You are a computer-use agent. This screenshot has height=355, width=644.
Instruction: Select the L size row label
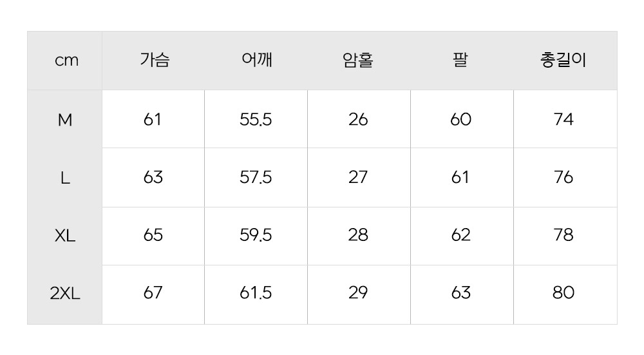tap(65, 177)
